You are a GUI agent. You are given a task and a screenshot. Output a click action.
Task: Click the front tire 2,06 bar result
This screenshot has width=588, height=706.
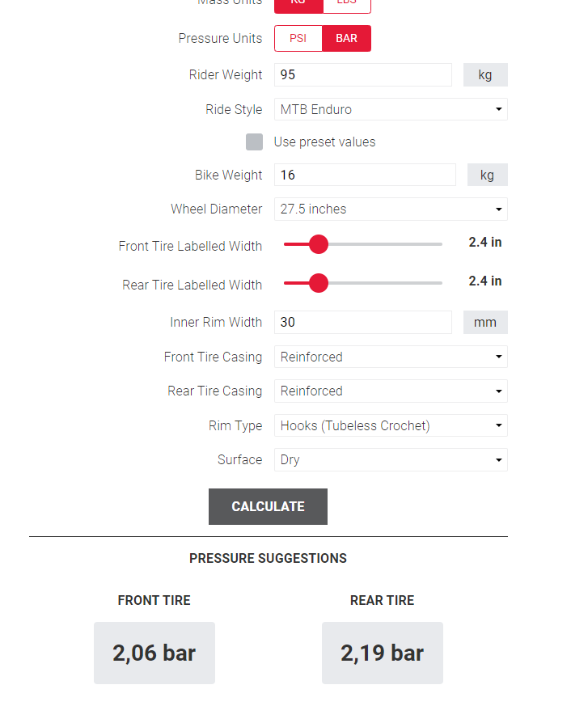(154, 653)
